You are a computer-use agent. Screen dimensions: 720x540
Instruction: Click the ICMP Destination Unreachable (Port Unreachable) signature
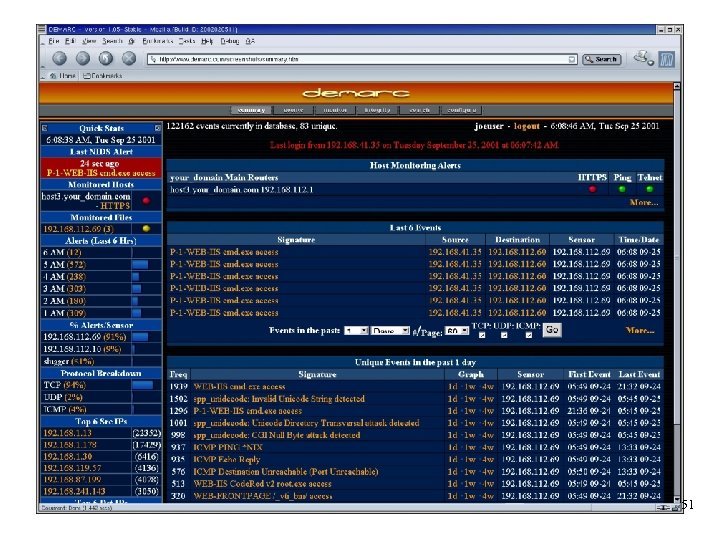pos(286,472)
